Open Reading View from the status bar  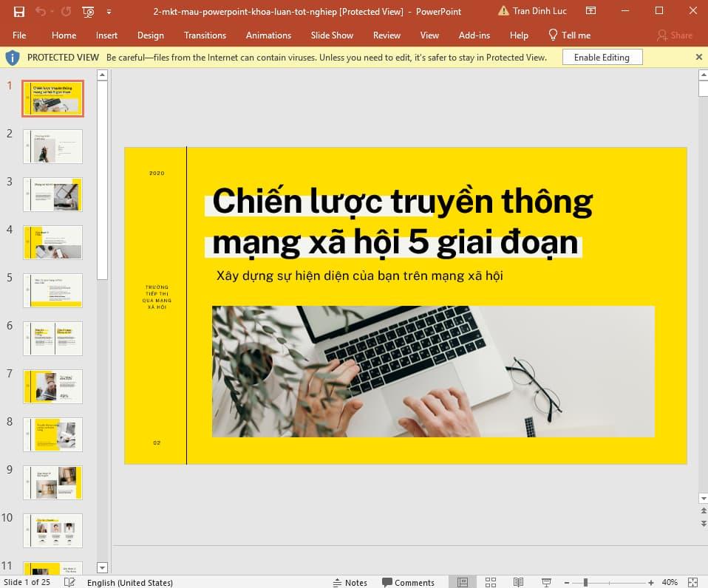pyautogui.click(x=518, y=582)
